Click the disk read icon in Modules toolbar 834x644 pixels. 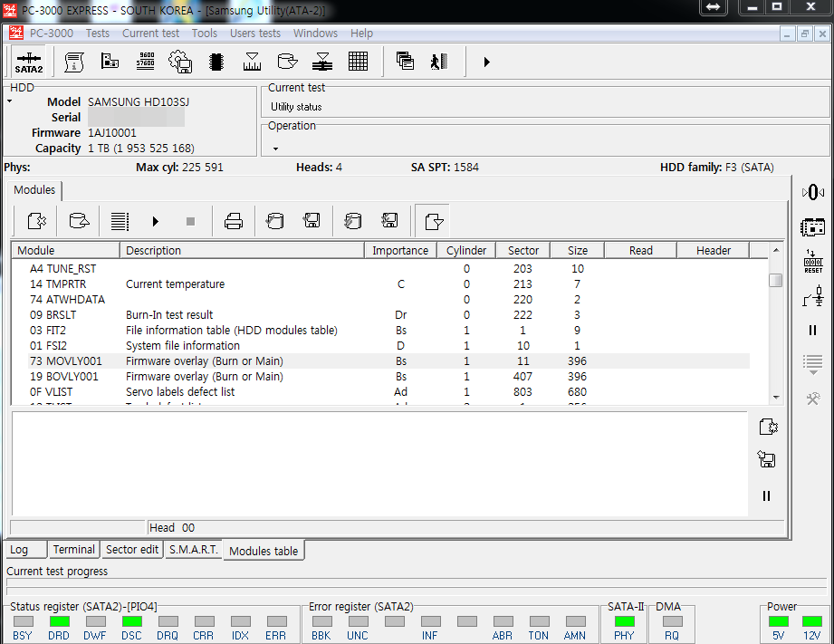79,220
